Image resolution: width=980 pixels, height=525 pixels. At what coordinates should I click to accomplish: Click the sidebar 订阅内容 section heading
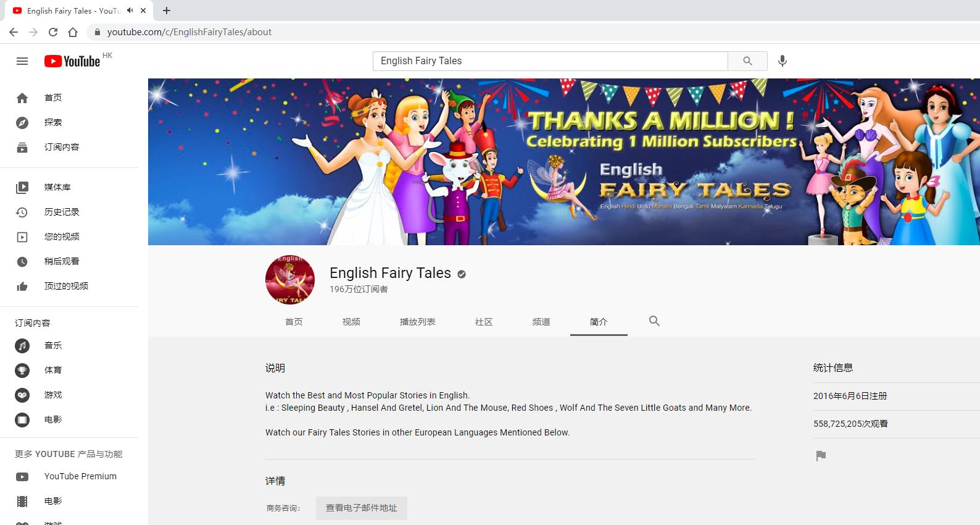pyautogui.click(x=33, y=323)
